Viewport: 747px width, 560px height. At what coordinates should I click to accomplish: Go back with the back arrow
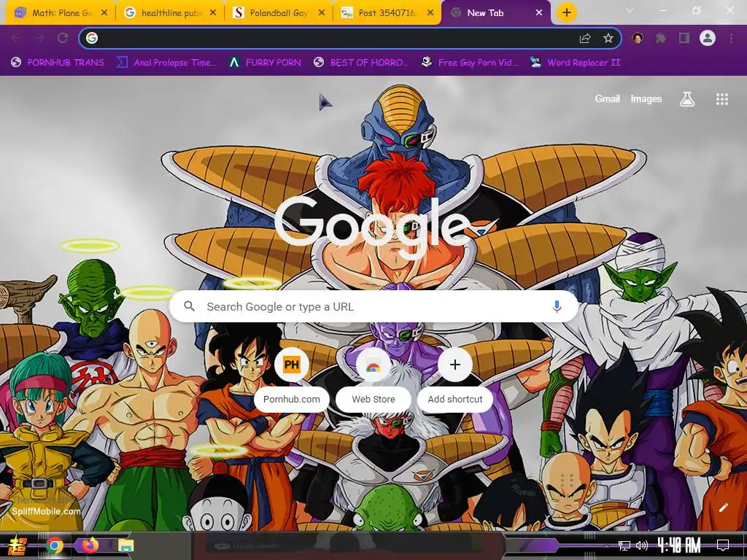coord(16,38)
